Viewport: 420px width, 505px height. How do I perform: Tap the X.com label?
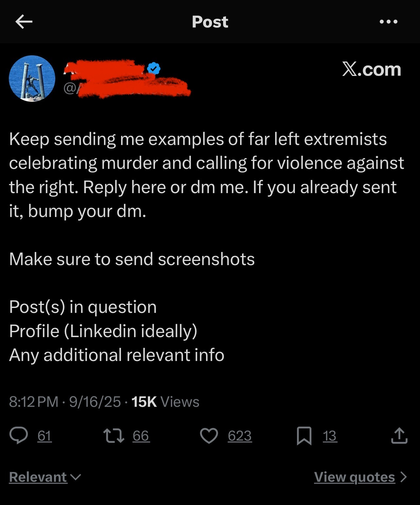(x=372, y=69)
